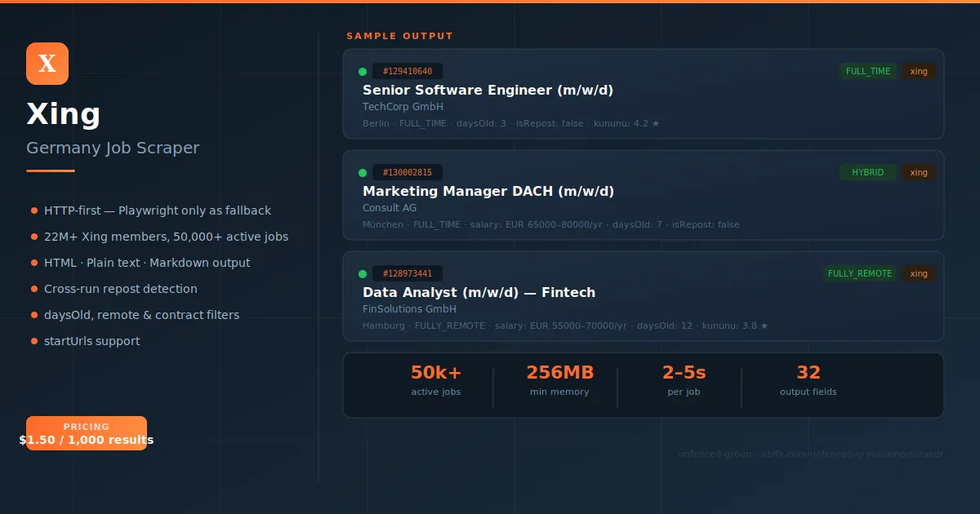The image size is (980, 514).
Task: Toggle the HYBRID badge on Marketing Manager card
Action: click(868, 172)
